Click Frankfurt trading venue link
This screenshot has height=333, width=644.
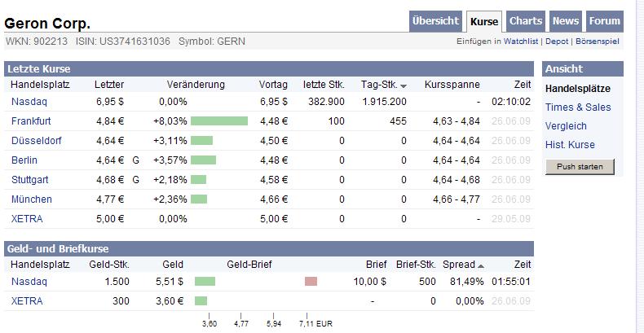click(x=31, y=121)
